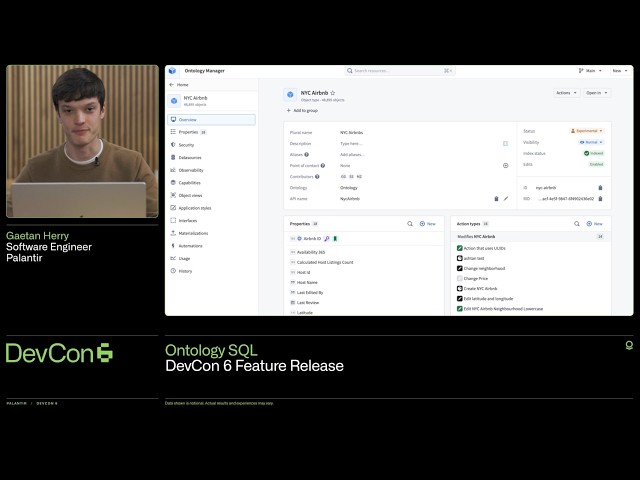
Task: Open the New dropdown in top bar
Action: tap(620, 71)
